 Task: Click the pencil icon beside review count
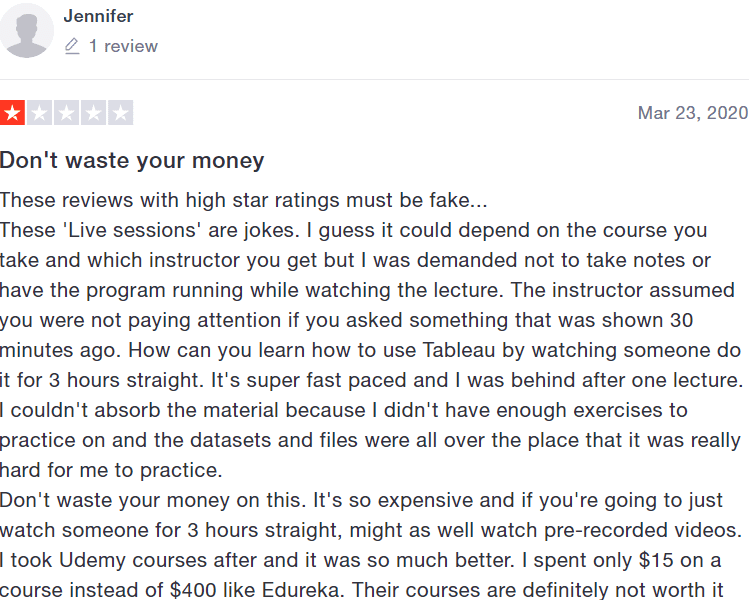point(72,46)
